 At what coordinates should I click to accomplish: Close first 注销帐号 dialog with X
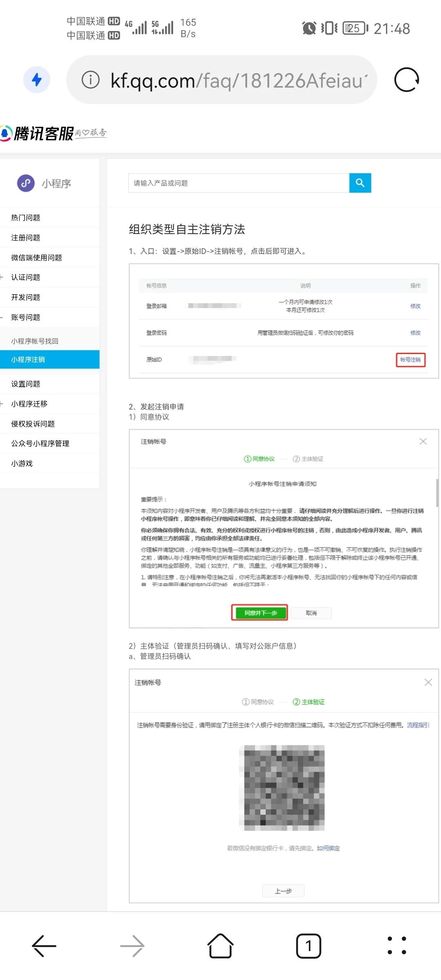[x=423, y=441]
